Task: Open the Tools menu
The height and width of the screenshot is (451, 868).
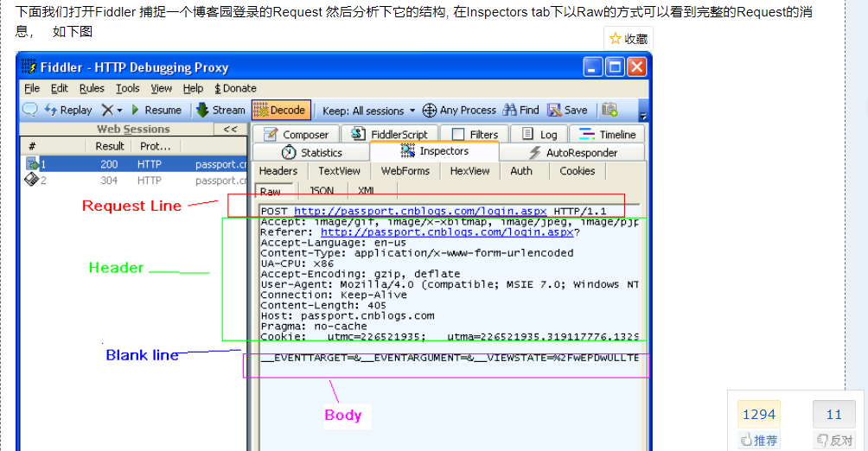Action: (x=127, y=88)
